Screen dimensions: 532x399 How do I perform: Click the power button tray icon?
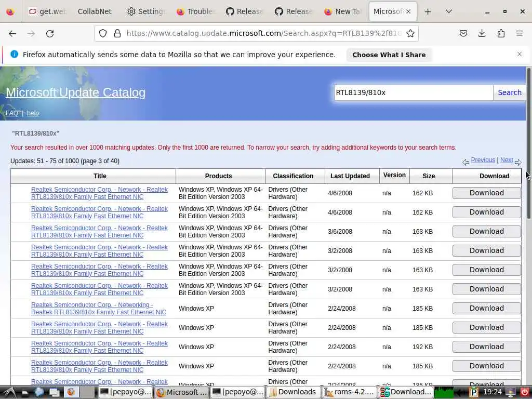[x=525, y=392]
